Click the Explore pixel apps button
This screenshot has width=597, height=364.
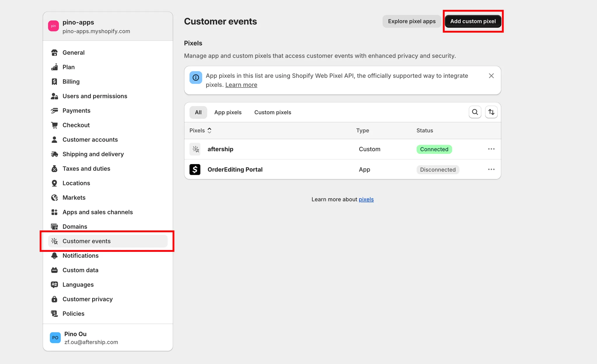click(412, 21)
